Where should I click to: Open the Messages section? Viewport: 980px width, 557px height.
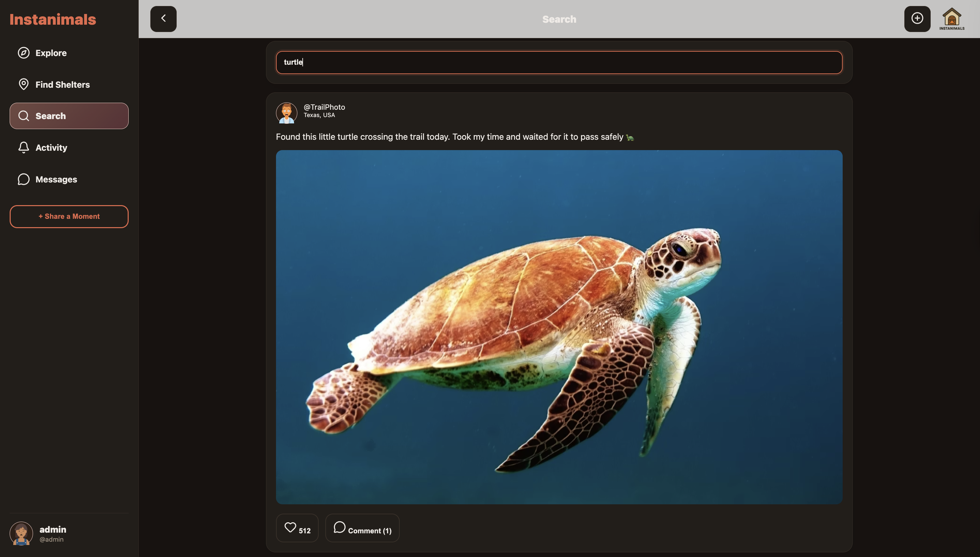click(56, 179)
